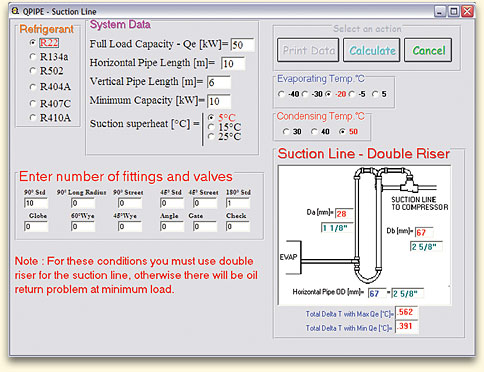Click the Da inch size box 1 1/8"
Image resolution: width=484 pixels, height=372 pixels.
pos(336,228)
